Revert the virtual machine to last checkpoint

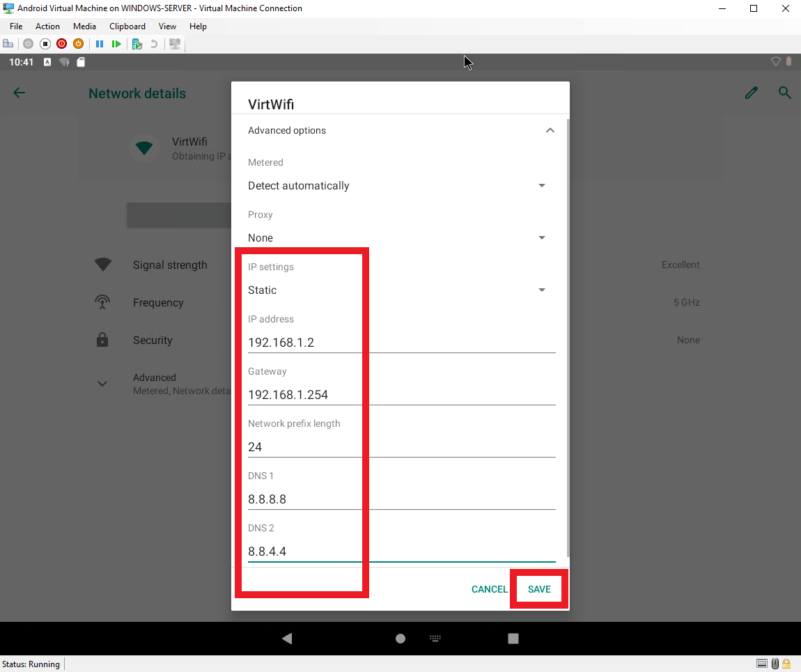[153, 43]
